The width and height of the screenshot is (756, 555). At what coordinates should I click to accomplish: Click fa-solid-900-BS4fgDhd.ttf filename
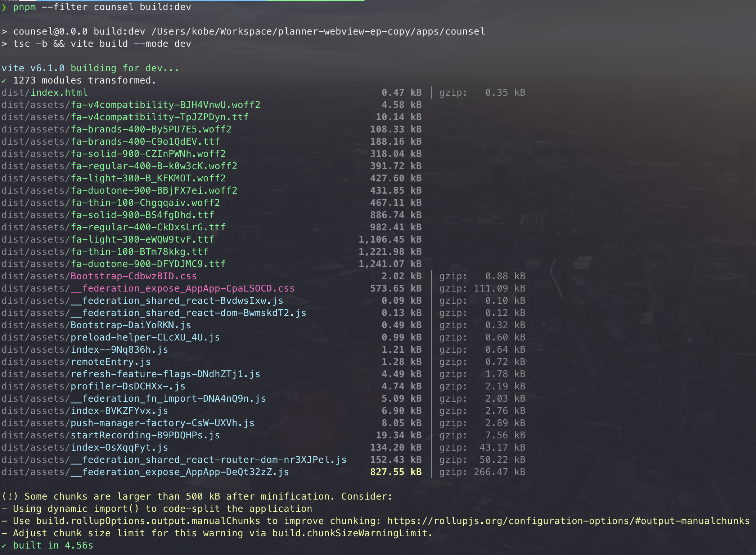coord(143,215)
